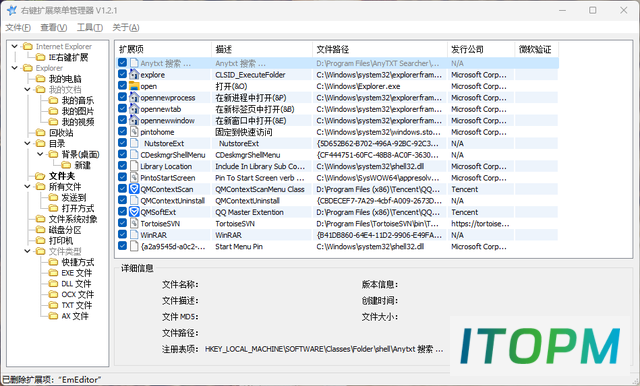Collapse the 所有文件 tree node
This screenshot has width=640, height=386.
pyautogui.click(x=27, y=186)
